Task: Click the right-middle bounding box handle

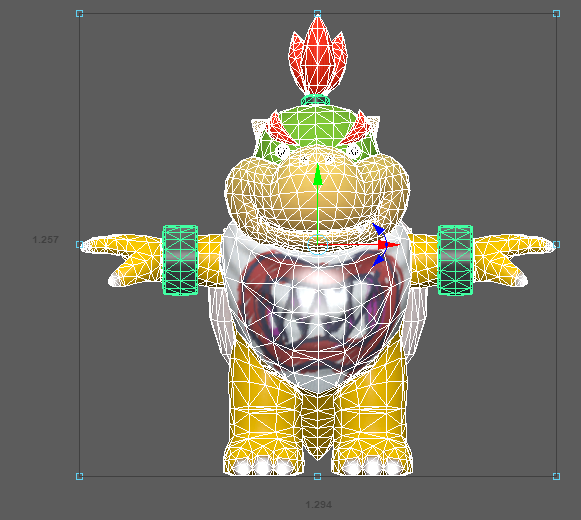Action: pyautogui.click(x=556, y=245)
